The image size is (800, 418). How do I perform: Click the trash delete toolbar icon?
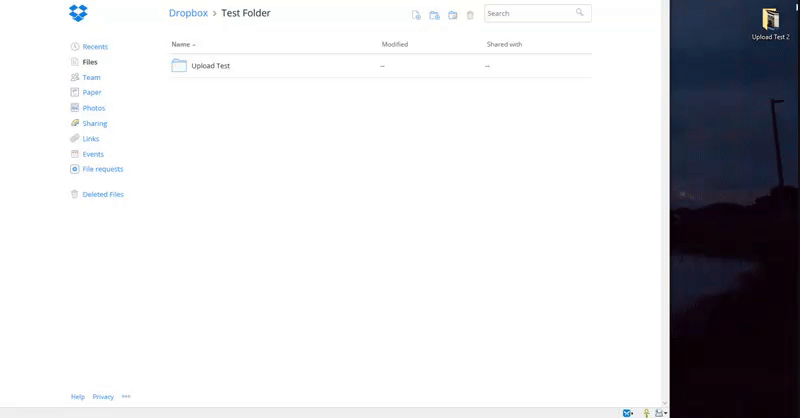[x=470, y=15]
